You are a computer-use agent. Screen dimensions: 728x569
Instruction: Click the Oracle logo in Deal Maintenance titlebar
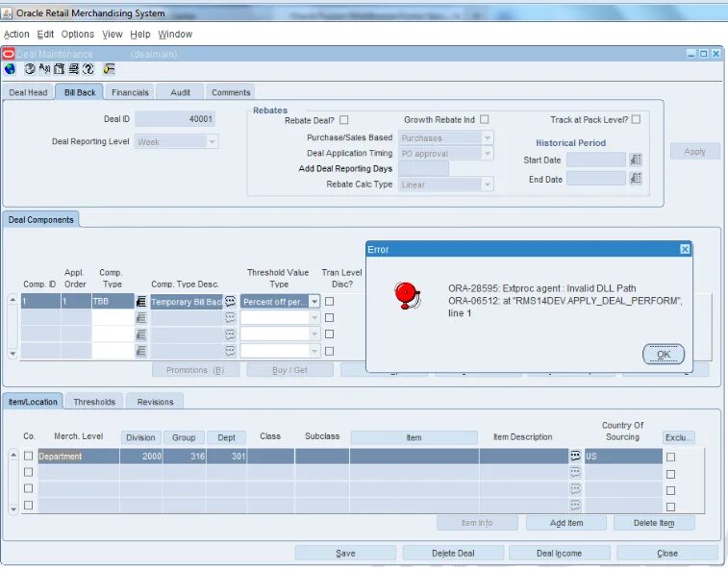(9, 54)
